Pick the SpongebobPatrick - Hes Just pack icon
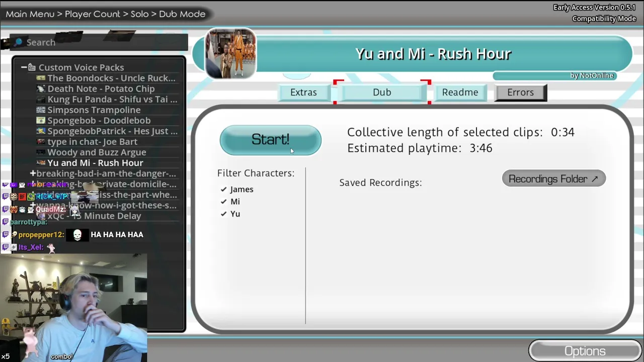 (x=41, y=131)
